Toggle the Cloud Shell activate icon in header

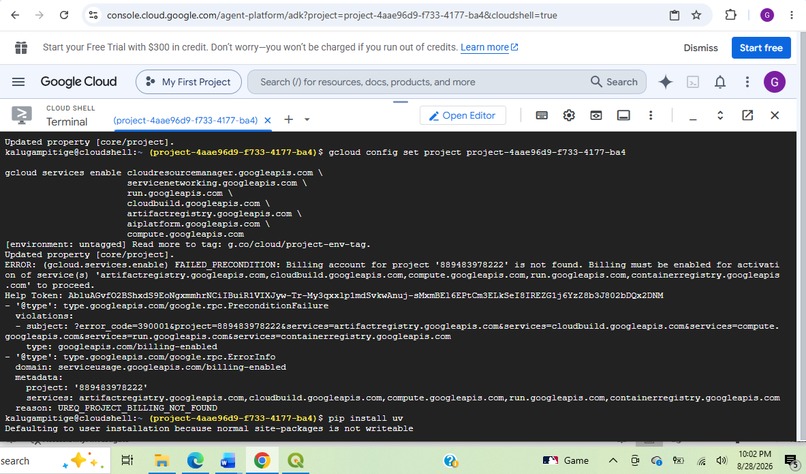coord(693,82)
